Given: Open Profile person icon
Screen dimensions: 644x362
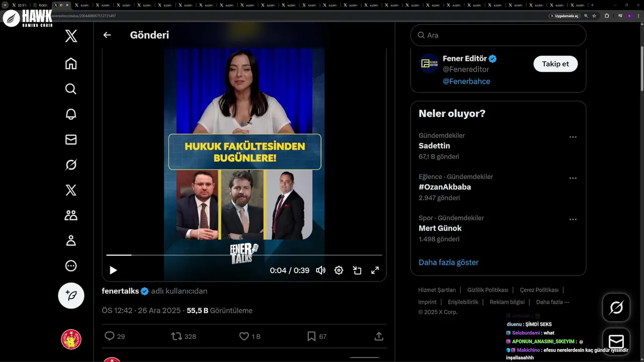Looking at the screenshot, I should point(71,240).
